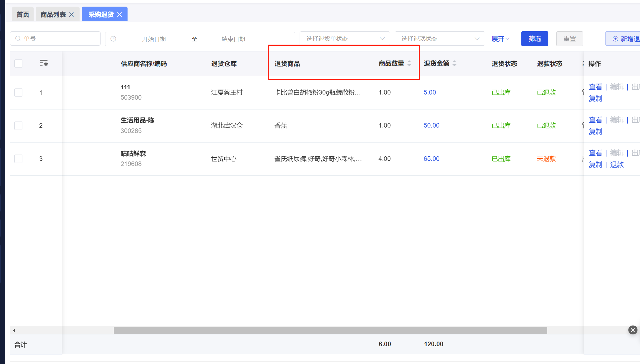The width and height of the screenshot is (640, 364).
Task: Click the round X icon near scrollbar
Action: click(633, 330)
